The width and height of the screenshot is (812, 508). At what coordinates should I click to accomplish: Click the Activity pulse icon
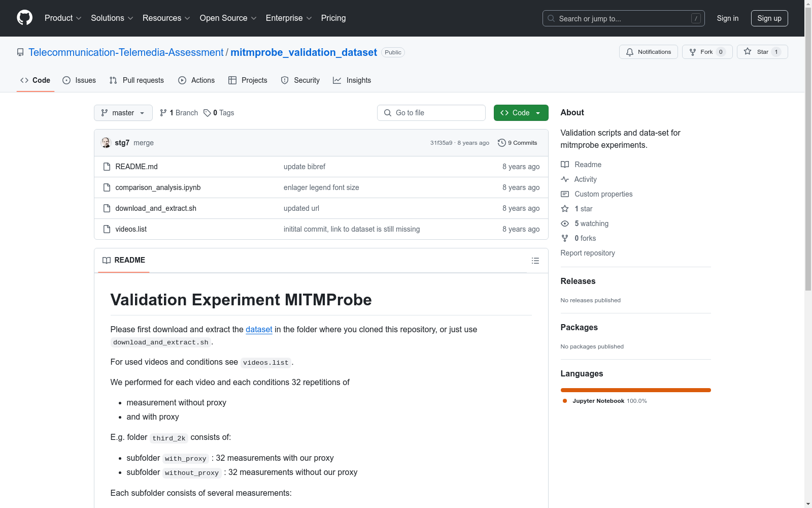(x=565, y=179)
